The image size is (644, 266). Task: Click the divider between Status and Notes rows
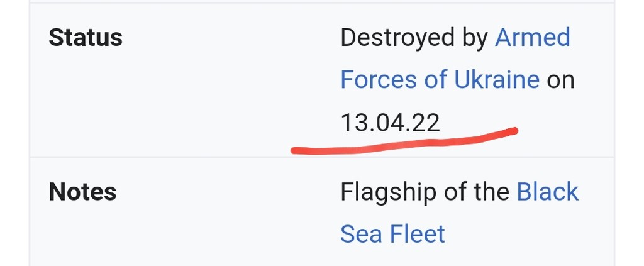coord(322,157)
